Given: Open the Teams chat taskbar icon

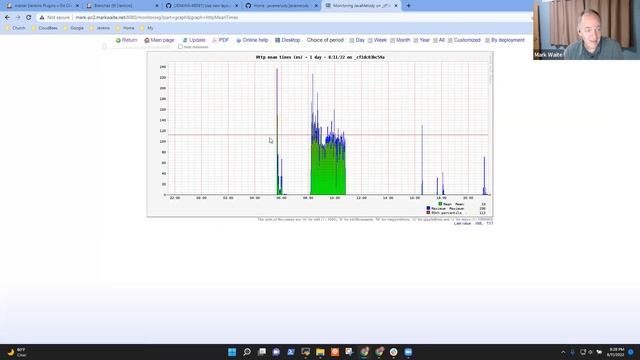Looking at the screenshot, I should (x=276, y=352).
